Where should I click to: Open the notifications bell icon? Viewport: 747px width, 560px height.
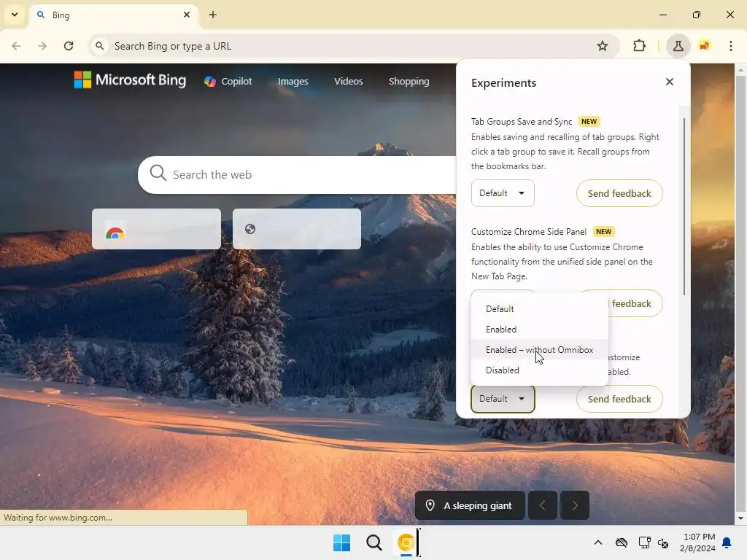point(727,542)
